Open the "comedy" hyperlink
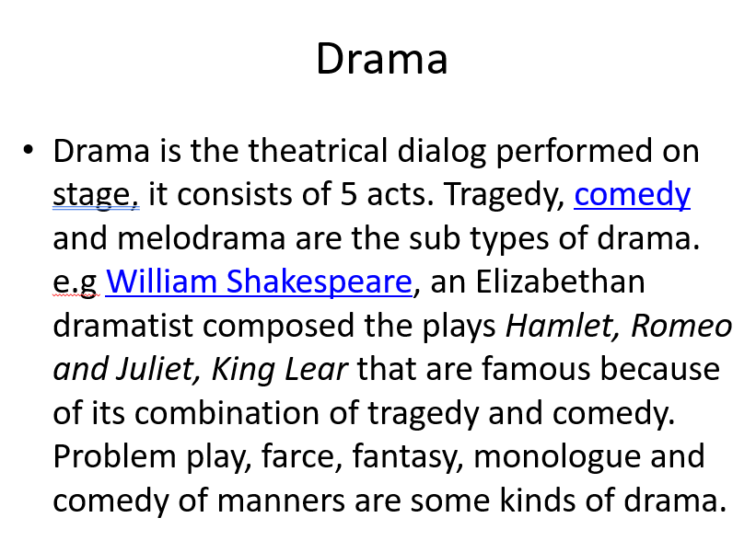 (632, 195)
